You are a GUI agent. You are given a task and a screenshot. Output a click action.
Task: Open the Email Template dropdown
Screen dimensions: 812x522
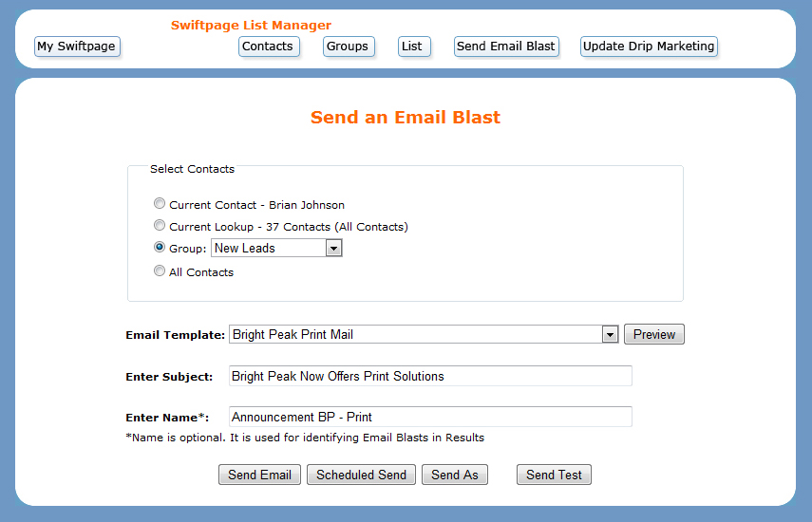(424, 334)
